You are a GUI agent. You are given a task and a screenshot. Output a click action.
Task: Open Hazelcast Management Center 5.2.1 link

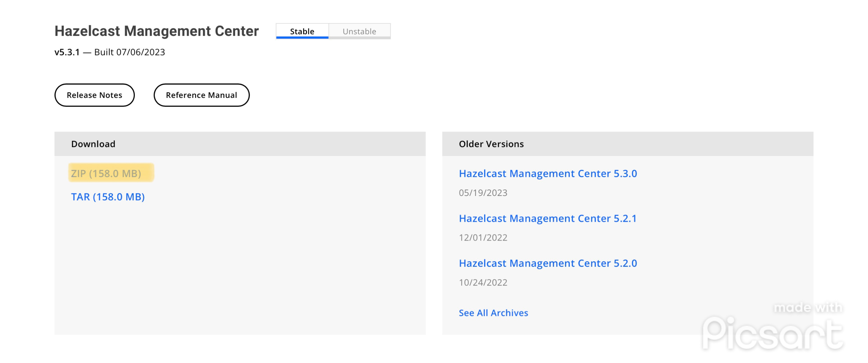[x=548, y=218]
